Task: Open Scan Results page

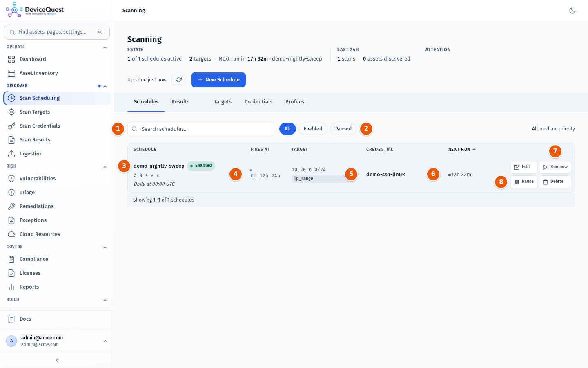Action: point(57,140)
